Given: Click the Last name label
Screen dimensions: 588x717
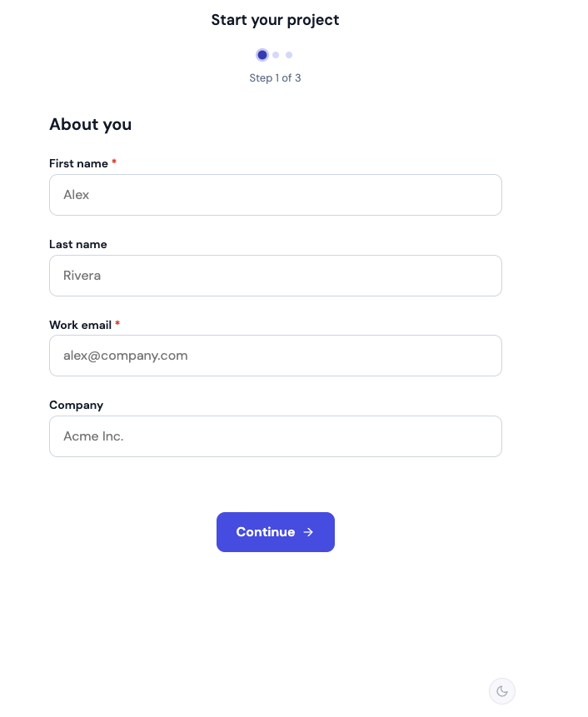Looking at the screenshot, I should click(x=78, y=244).
